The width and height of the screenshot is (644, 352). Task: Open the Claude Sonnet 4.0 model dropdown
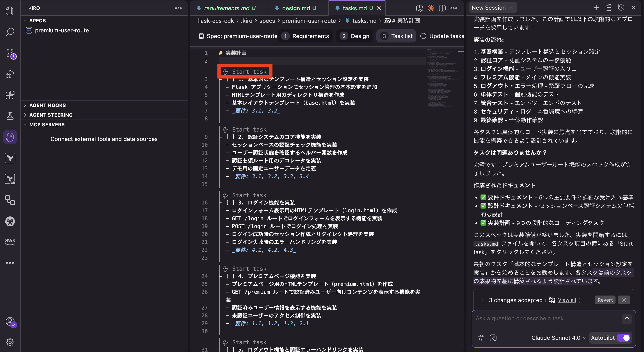558,338
